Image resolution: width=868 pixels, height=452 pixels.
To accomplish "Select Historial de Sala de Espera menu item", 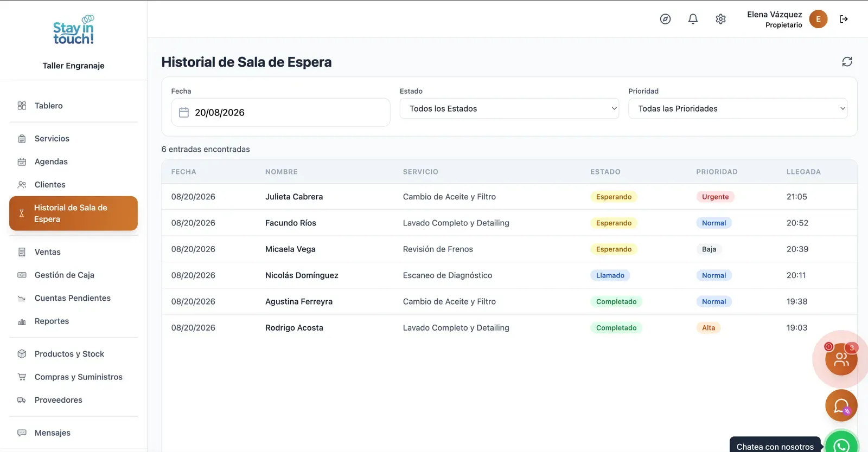I will tap(73, 214).
